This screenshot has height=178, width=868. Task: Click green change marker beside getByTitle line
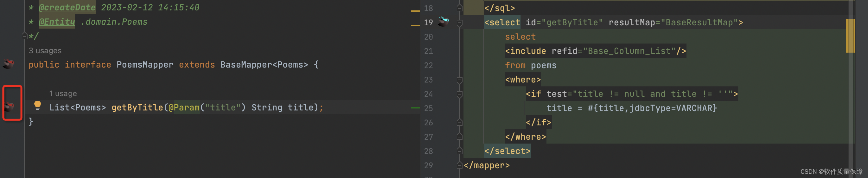point(416,108)
